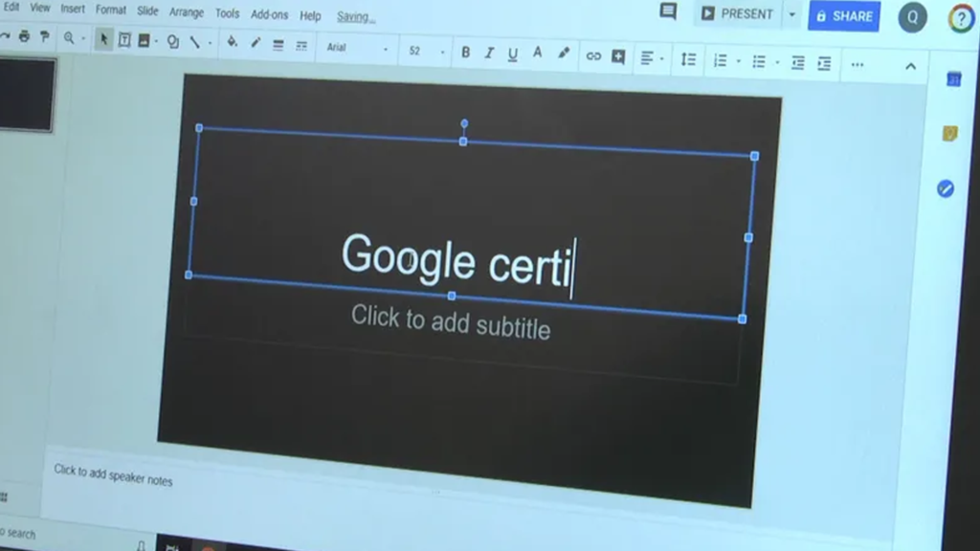
Task: Open the bulleted list style arrow
Action: pos(777,62)
